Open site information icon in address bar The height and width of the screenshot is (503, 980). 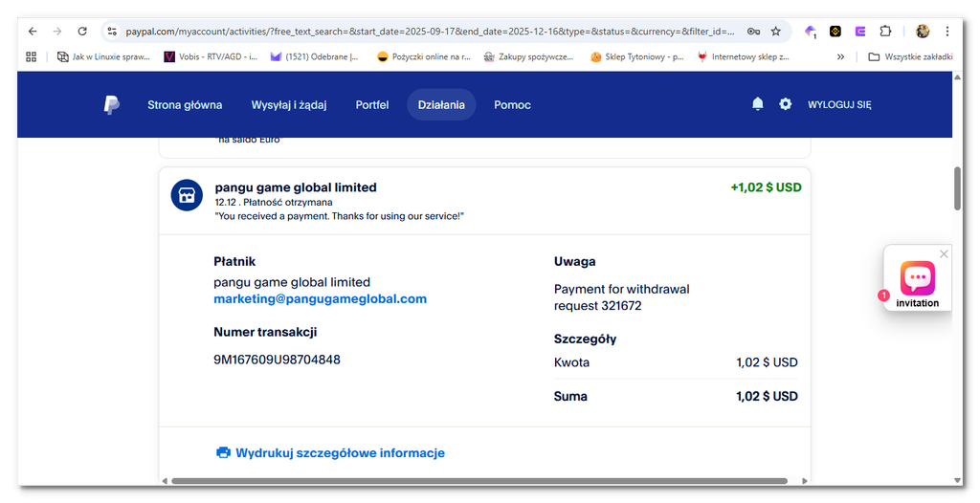[x=112, y=32]
